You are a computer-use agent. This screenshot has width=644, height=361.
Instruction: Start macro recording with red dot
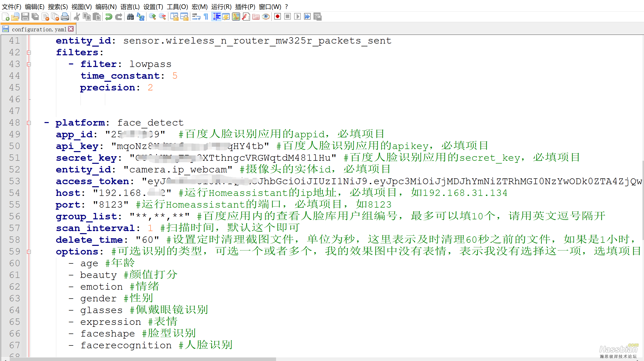coord(278,17)
